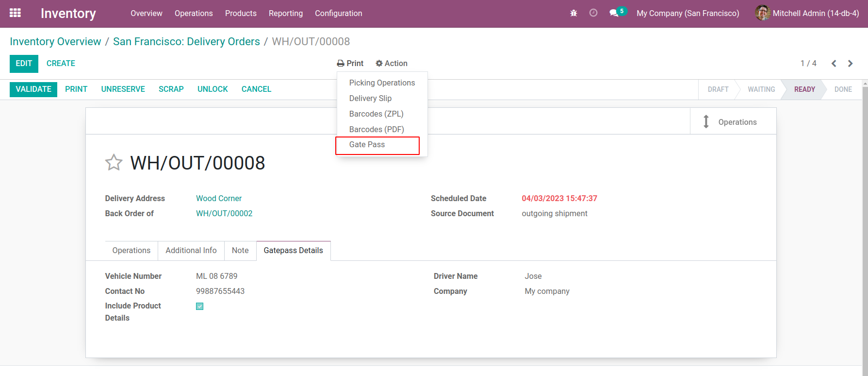Select the Gatepass Details tab
The height and width of the screenshot is (376, 868).
click(x=294, y=251)
